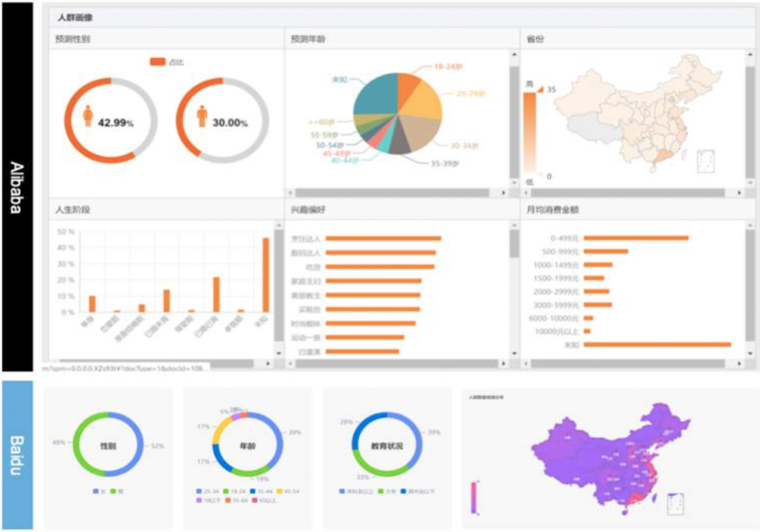Toggle the first legend item under 教育状况 donut
The image size is (760, 532).
pyautogui.click(x=351, y=491)
